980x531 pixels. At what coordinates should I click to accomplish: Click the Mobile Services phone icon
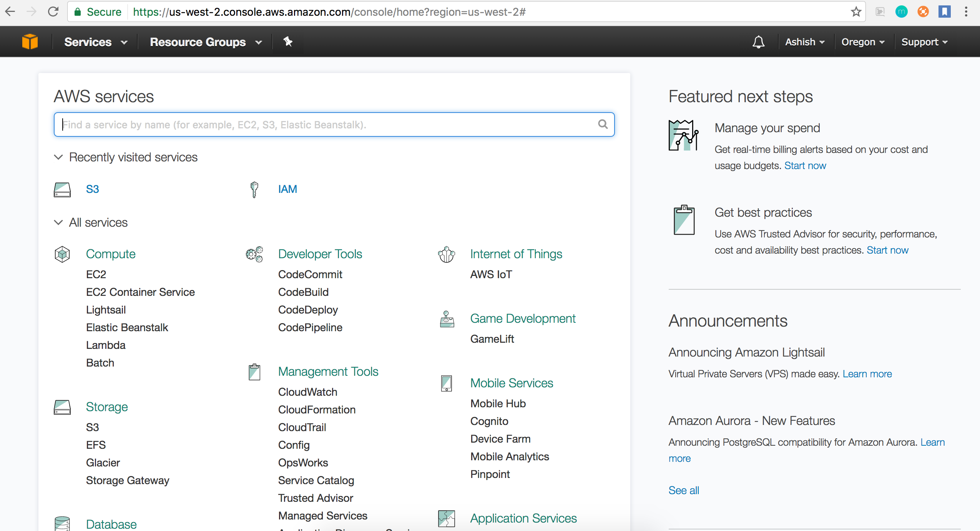pos(446,383)
